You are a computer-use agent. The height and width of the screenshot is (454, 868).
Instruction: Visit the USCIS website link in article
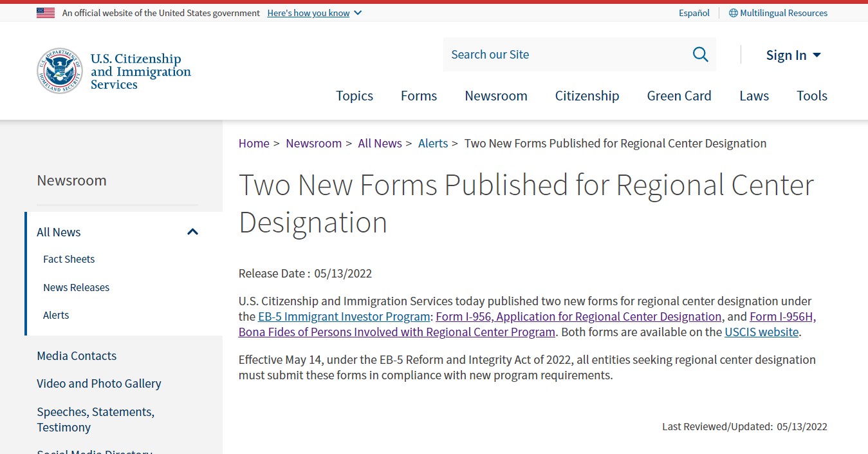761,332
